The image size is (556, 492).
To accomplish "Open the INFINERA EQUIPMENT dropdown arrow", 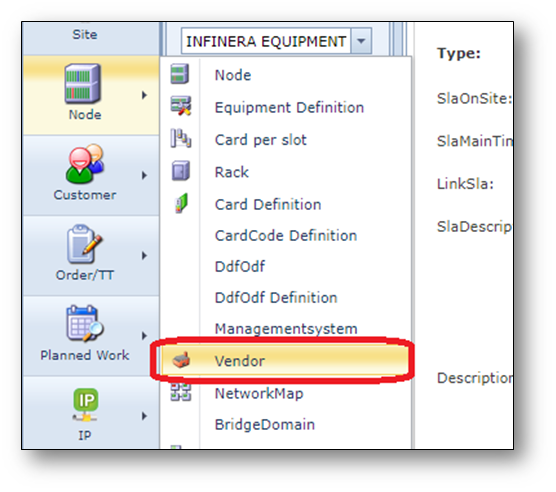I will coord(361,41).
